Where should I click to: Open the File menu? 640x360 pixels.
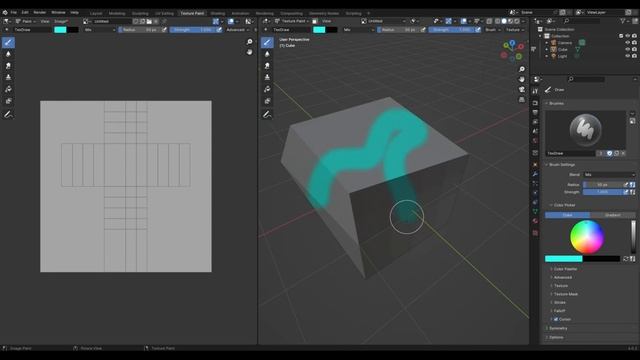point(13,13)
